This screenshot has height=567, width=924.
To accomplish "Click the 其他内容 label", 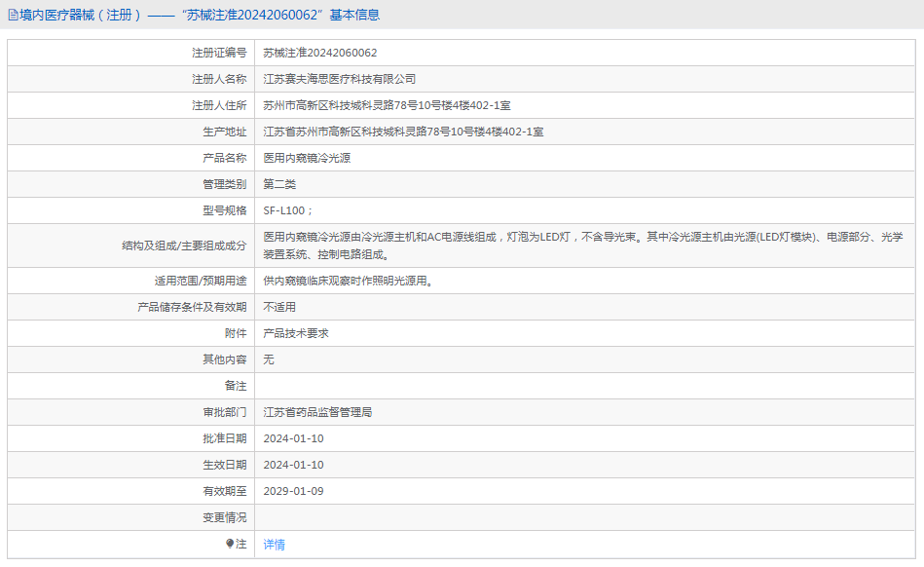I will [225, 359].
